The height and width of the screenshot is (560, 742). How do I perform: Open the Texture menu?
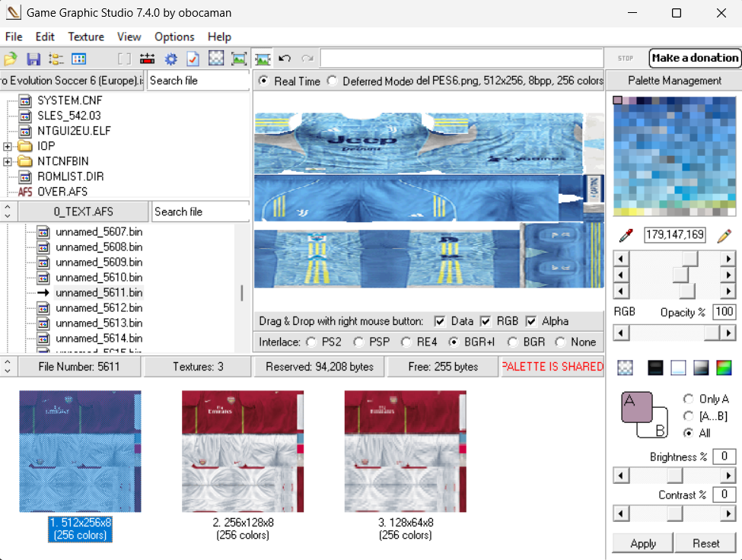click(86, 37)
